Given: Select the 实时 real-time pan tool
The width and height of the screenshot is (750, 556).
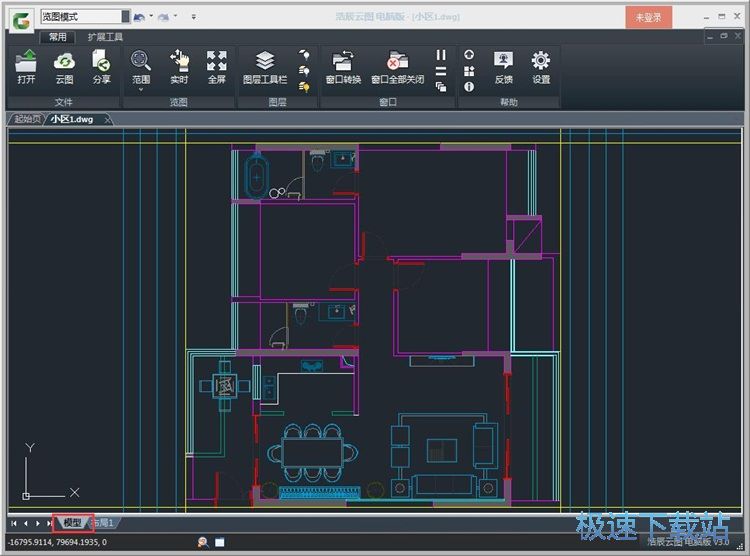Looking at the screenshot, I should [x=179, y=62].
